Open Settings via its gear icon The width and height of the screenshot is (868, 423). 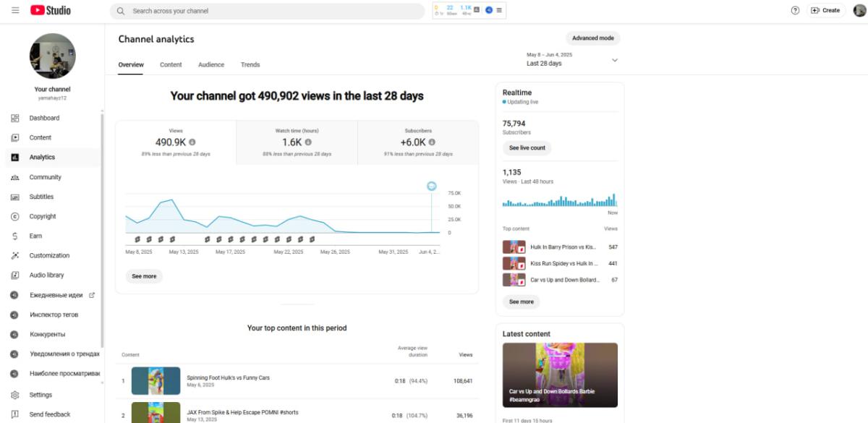[15, 395]
